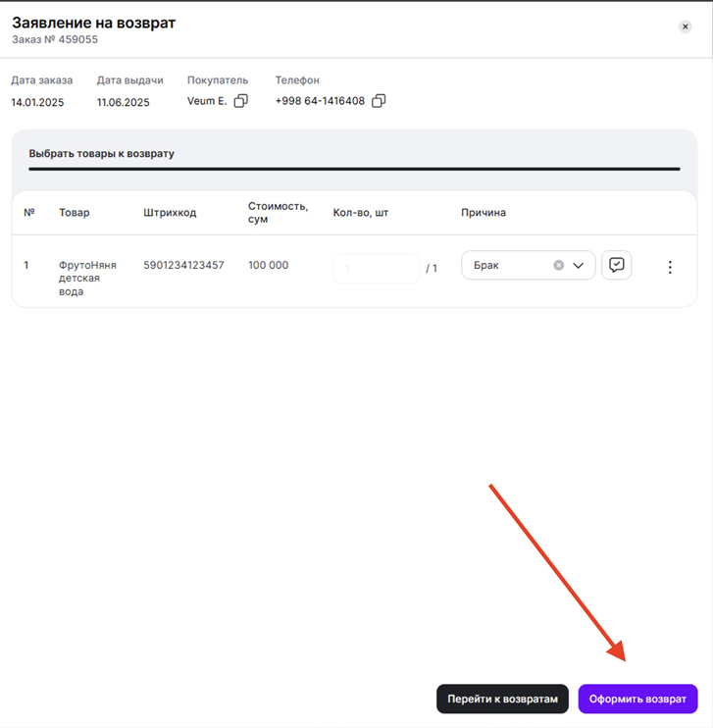Copy the phone number icon

(x=380, y=101)
